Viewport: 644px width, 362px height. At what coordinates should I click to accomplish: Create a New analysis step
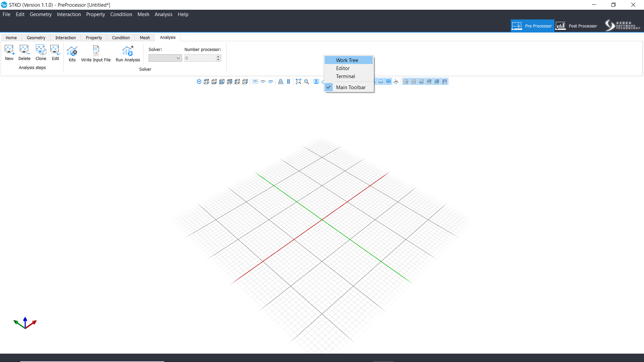point(9,53)
